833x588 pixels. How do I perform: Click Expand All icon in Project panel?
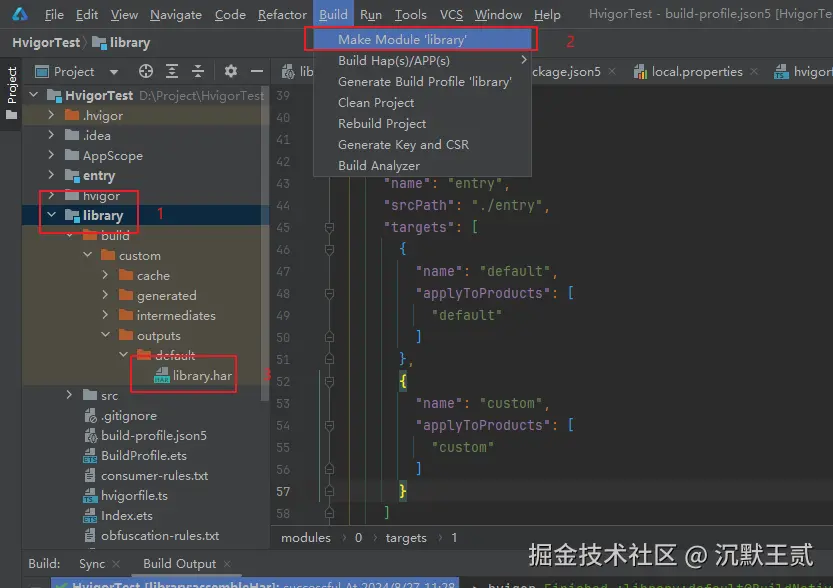172,71
